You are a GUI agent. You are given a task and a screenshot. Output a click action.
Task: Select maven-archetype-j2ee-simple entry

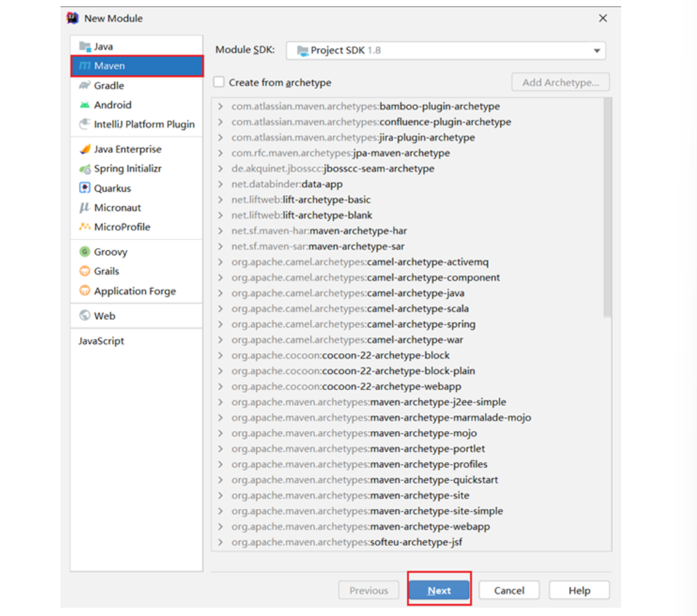pyautogui.click(x=369, y=402)
